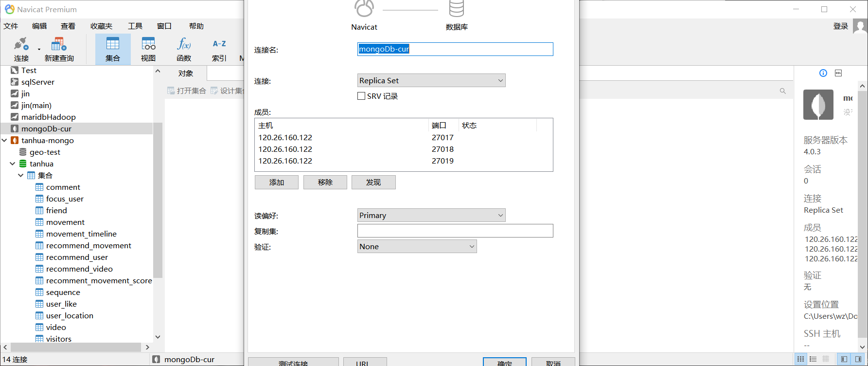Click the comment collection table icon

click(39, 187)
